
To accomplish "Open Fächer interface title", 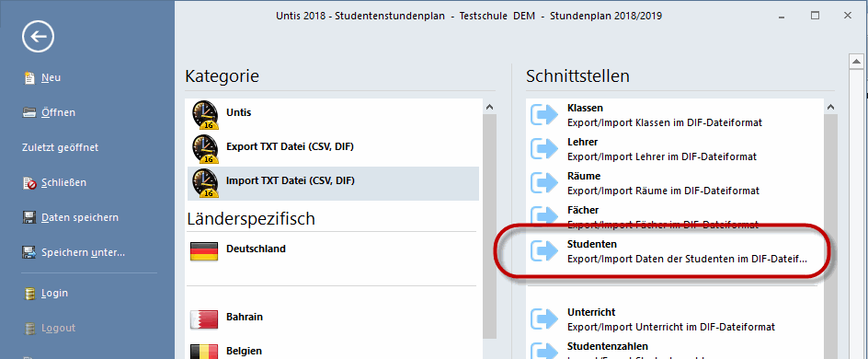I will (x=583, y=211).
